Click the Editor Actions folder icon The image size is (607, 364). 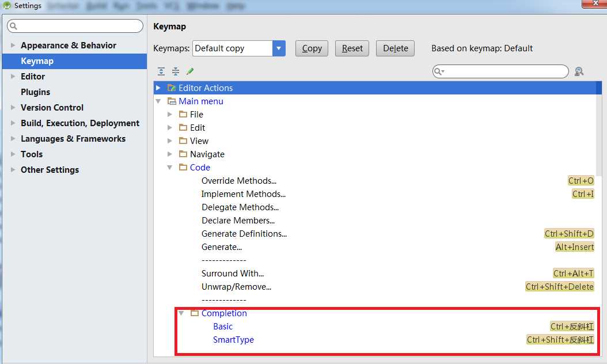(x=172, y=88)
